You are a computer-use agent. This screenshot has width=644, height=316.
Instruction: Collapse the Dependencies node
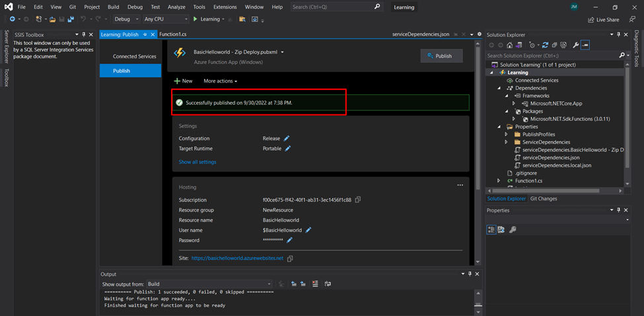tap(499, 88)
